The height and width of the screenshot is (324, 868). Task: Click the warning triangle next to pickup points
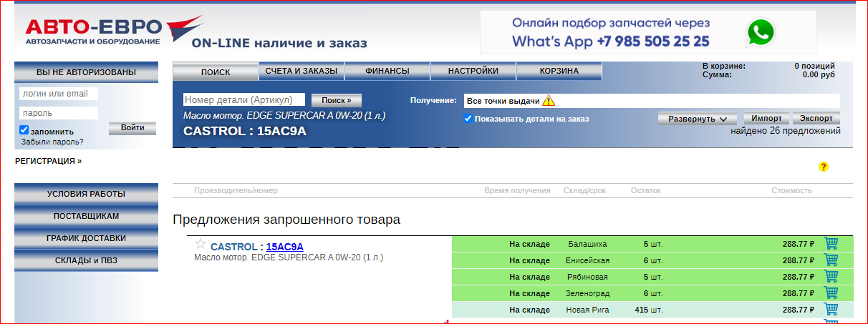click(x=549, y=101)
